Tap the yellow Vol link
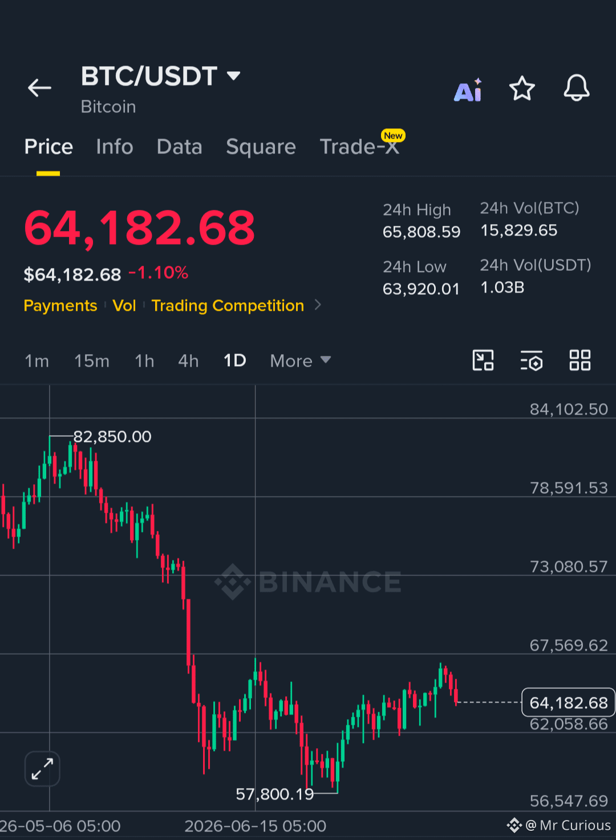Viewport: 616px width, 840px height. click(x=124, y=306)
